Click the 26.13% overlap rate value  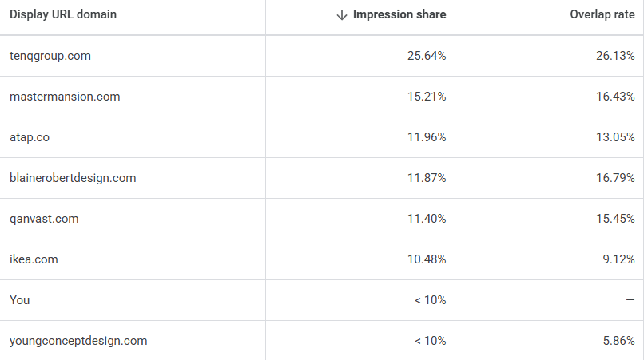click(615, 56)
